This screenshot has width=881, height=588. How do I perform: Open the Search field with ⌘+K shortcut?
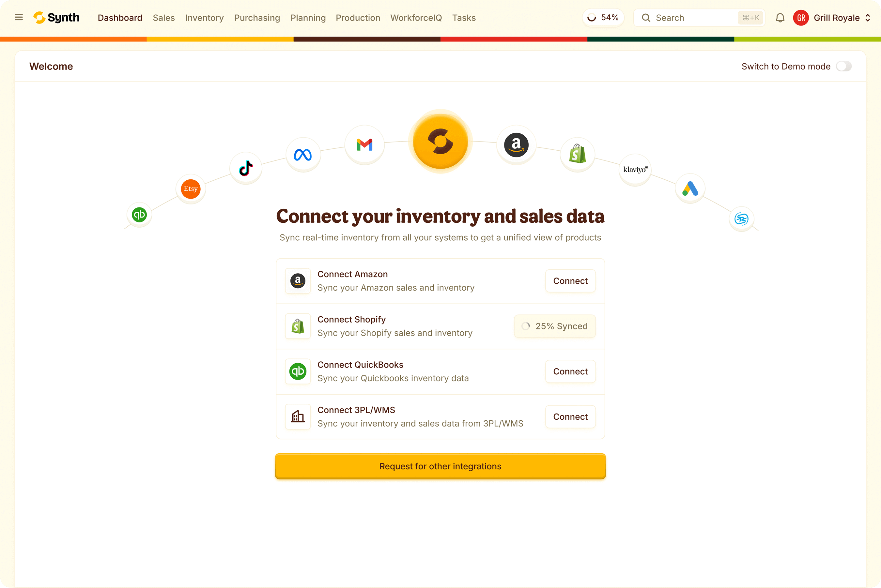pyautogui.click(x=699, y=18)
